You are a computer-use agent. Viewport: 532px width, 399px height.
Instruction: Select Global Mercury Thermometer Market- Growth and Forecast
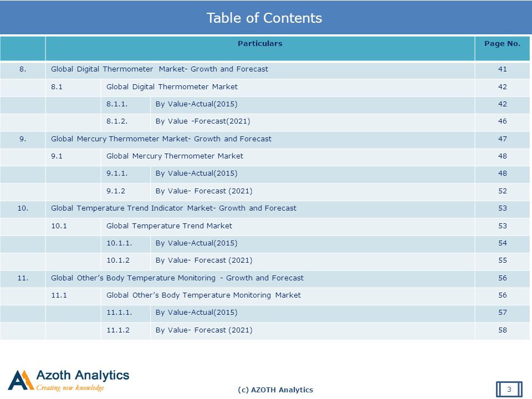(x=161, y=139)
